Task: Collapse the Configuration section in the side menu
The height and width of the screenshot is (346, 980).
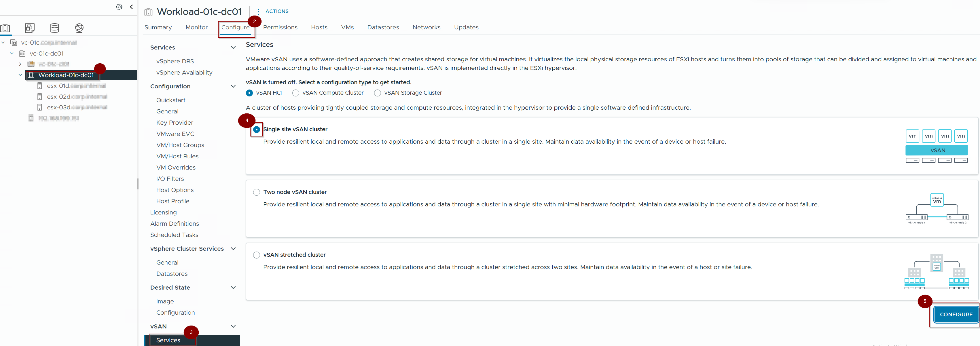Action: tap(233, 86)
